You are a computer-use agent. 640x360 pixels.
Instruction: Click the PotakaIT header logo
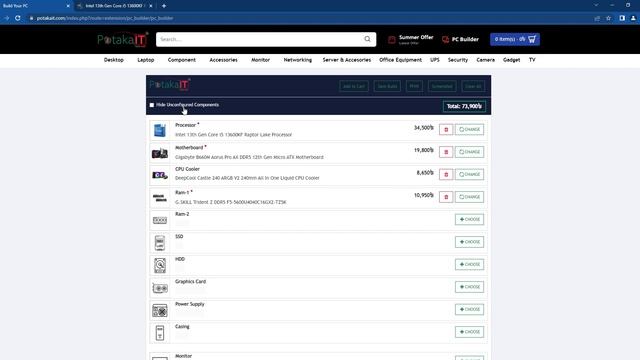(122, 39)
